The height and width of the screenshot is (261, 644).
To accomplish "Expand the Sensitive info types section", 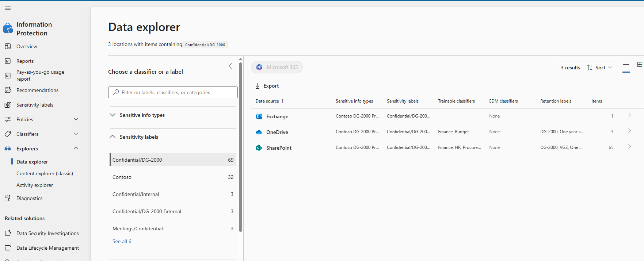I will (x=113, y=115).
